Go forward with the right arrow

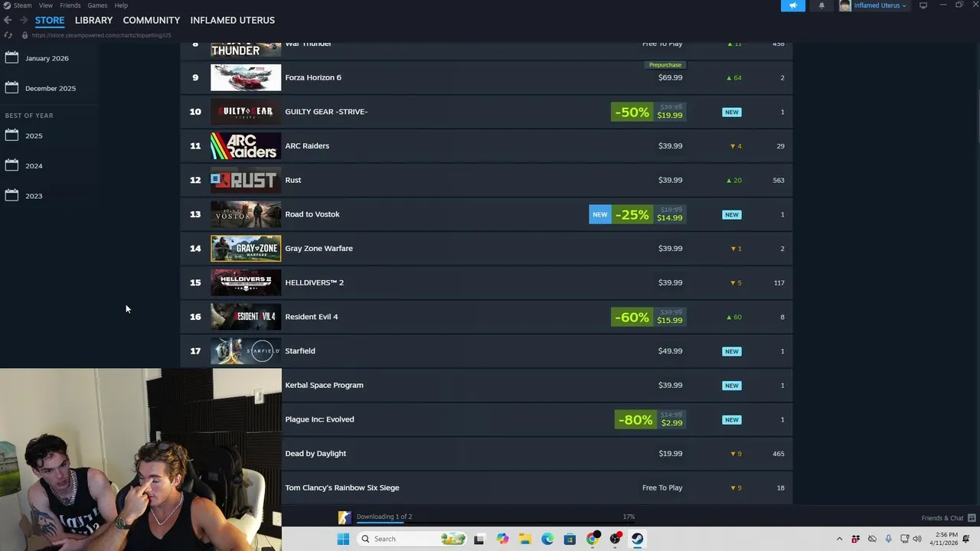(x=24, y=20)
